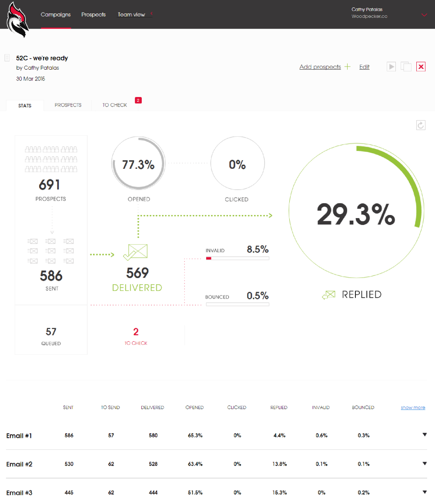Screen dimensions: 435x504
Task: Click the red 2 TO CHECK counter
Action: (136, 336)
